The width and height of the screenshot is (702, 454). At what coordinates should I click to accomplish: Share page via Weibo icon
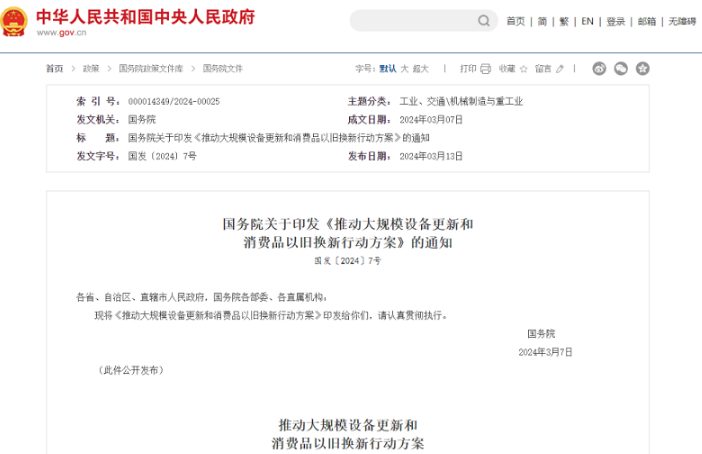coord(600,69)
